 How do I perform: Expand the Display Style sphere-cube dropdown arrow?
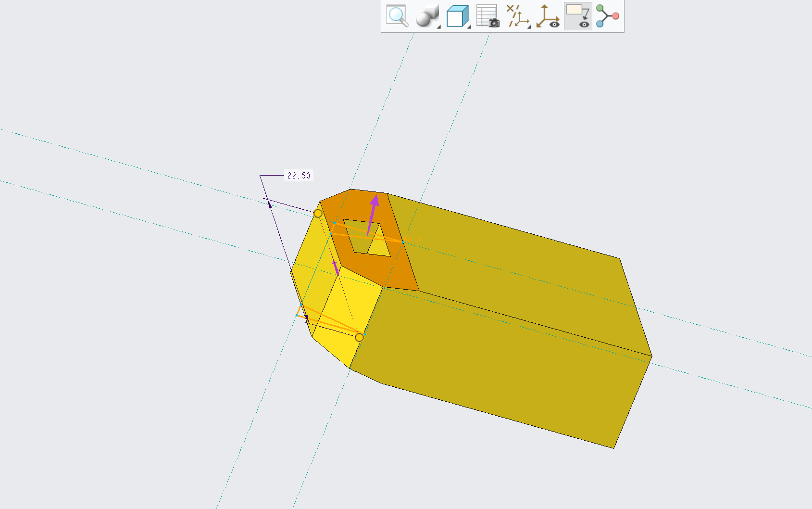[438, 26]
